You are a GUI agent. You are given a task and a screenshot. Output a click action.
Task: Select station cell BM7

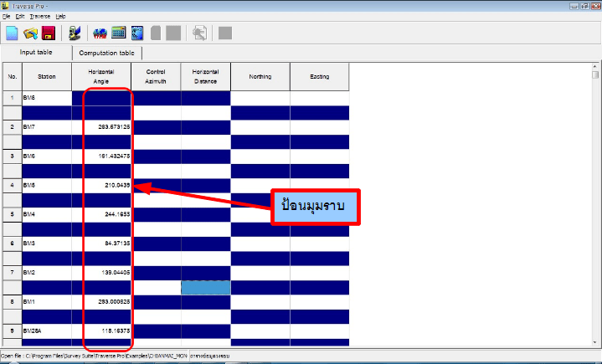[x=47, y=127]
